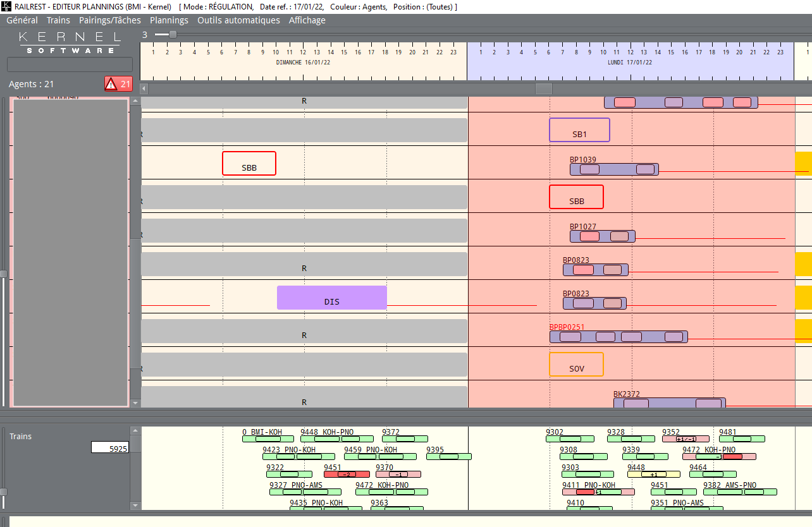Open the Affichage menu
Screen dimensions: 812x527
click(x=307, y=20)
